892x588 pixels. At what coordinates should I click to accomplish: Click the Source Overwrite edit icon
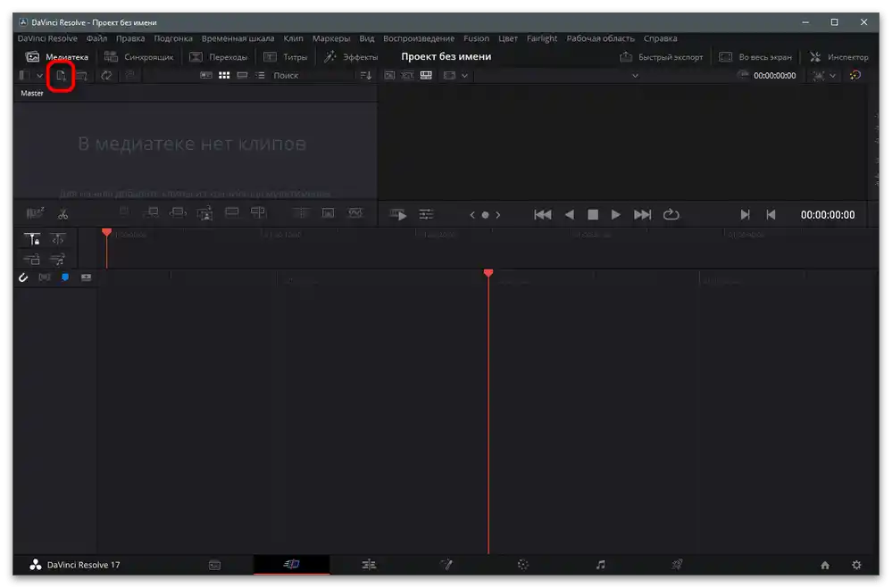(258, 212)
